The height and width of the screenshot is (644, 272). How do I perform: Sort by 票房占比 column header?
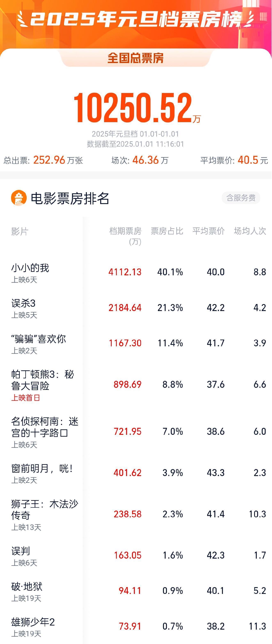(x=167, y=231)
